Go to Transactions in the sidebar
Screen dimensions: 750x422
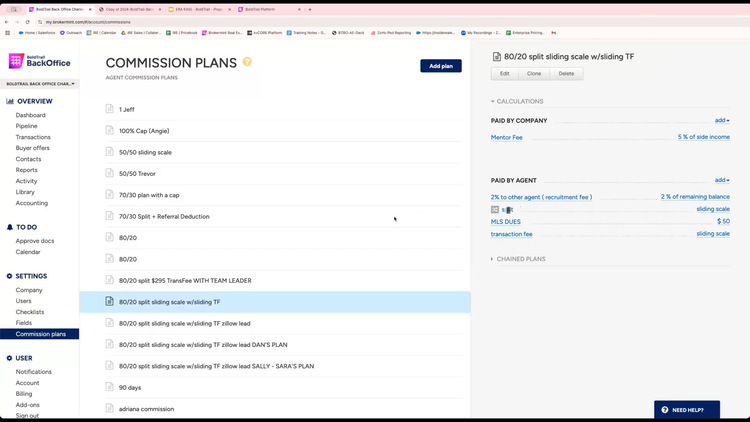pyautogui.click(x=33, y=137)
